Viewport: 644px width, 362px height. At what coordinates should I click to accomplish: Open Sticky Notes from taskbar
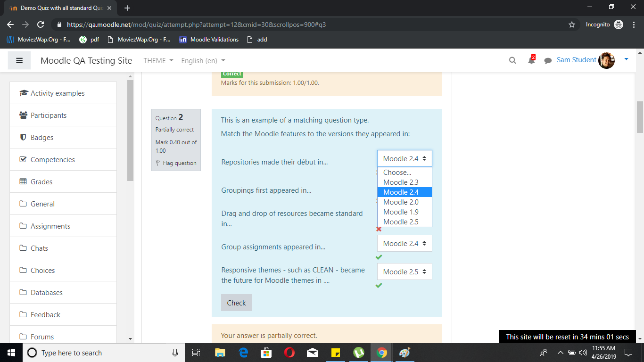point(336,353)
